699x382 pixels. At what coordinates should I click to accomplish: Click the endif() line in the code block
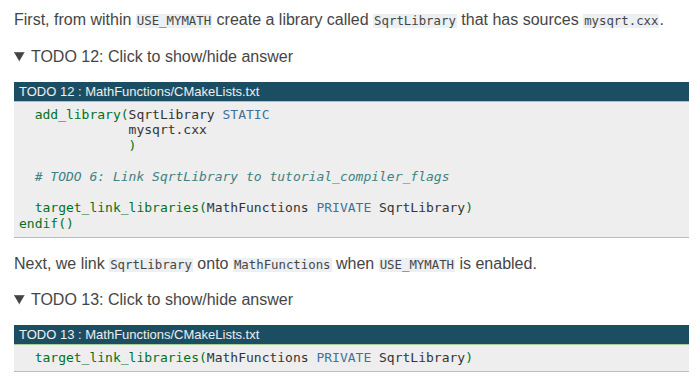(46, 223)
